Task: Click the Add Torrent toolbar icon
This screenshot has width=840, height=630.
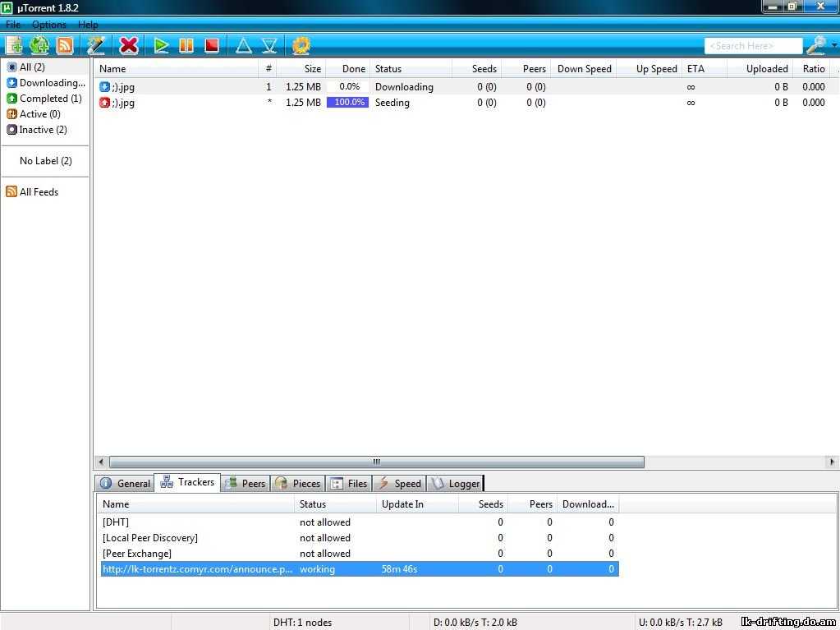Action: 15,45
